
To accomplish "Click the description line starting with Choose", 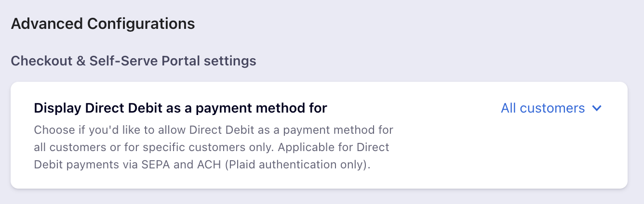I will pos(214,130).
